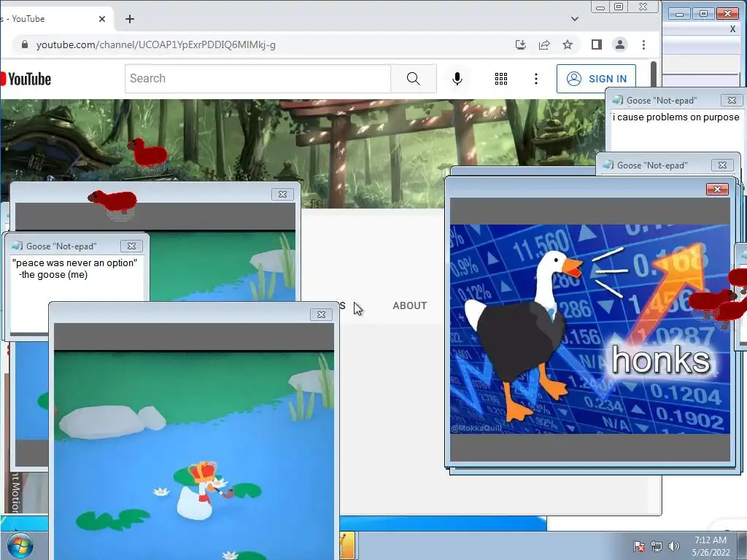The height and width of the screenshot is (560, 747).
Task: Close the YouTube browser tab
Action: coord(102,19)
